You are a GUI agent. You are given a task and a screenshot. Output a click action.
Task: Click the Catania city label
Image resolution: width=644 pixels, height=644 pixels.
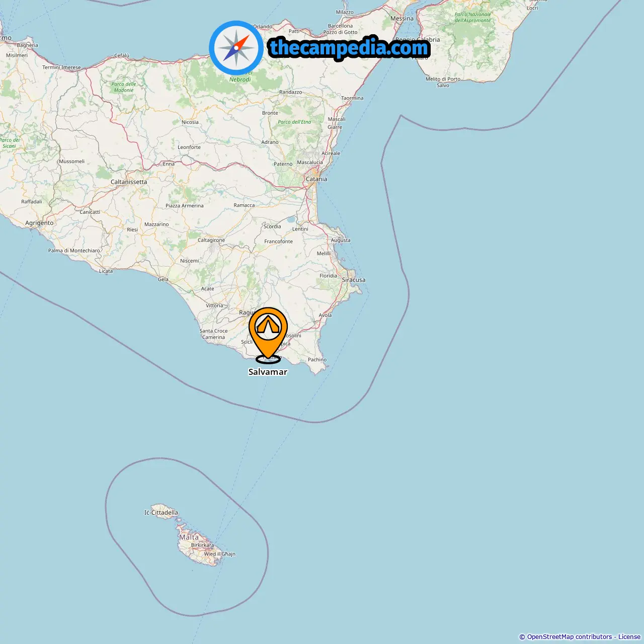tap(316, 179)
